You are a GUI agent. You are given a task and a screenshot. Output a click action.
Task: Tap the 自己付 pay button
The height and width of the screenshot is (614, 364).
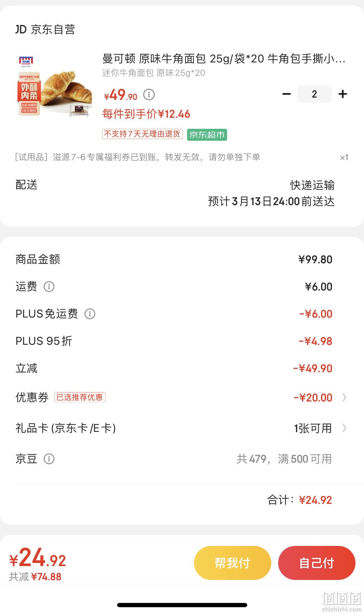[x=317, y=563]
